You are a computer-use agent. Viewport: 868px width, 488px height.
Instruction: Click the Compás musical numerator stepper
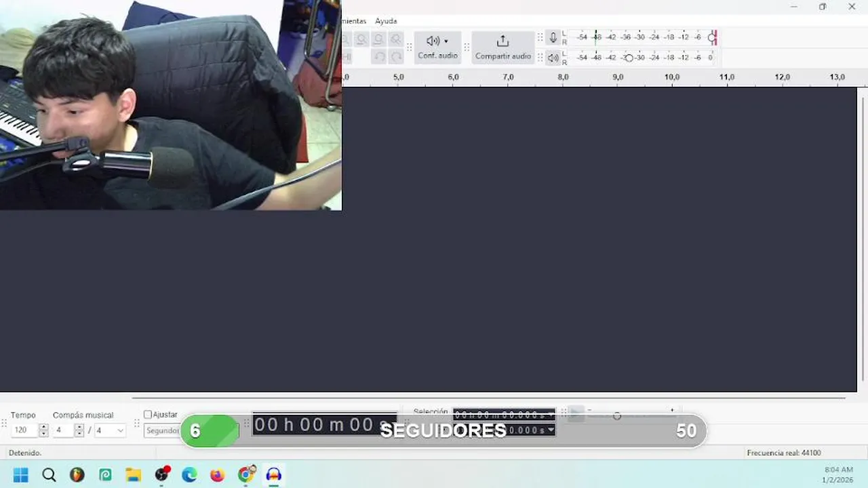click(79, 430)
